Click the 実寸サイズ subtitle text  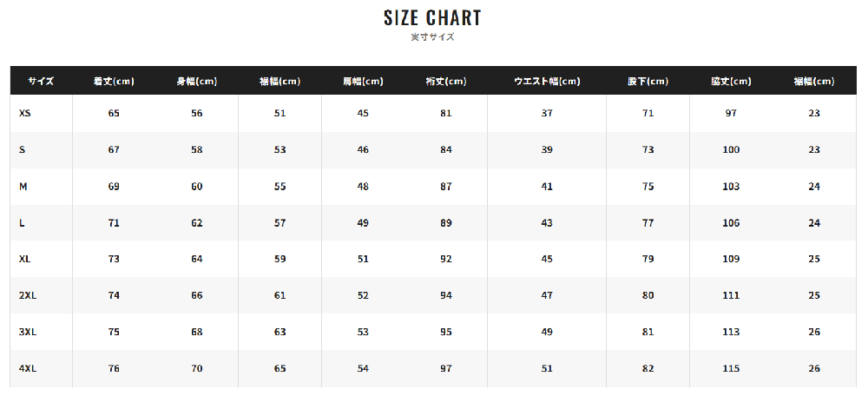[x=433, y=37]
